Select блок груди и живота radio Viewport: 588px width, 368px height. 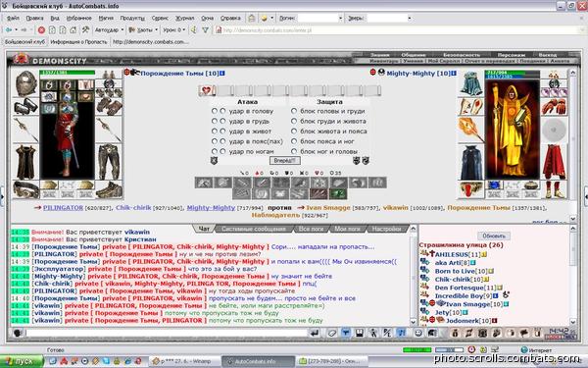pyautogui.click(x=294, y=122)
